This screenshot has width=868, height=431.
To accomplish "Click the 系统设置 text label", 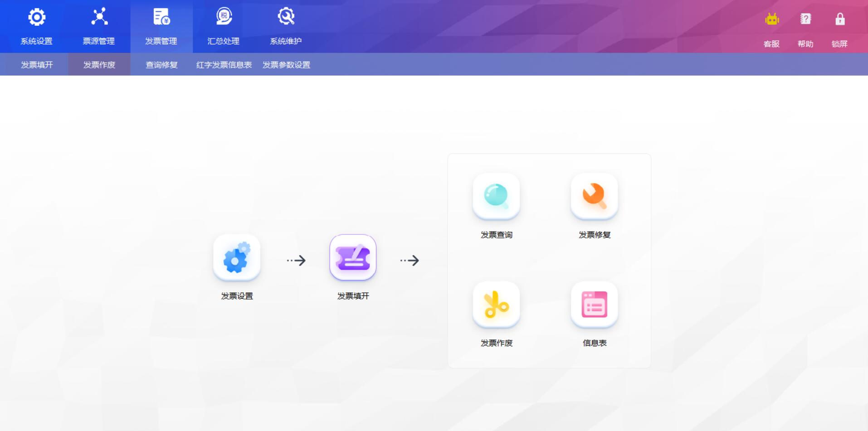I will coord(37,41).
